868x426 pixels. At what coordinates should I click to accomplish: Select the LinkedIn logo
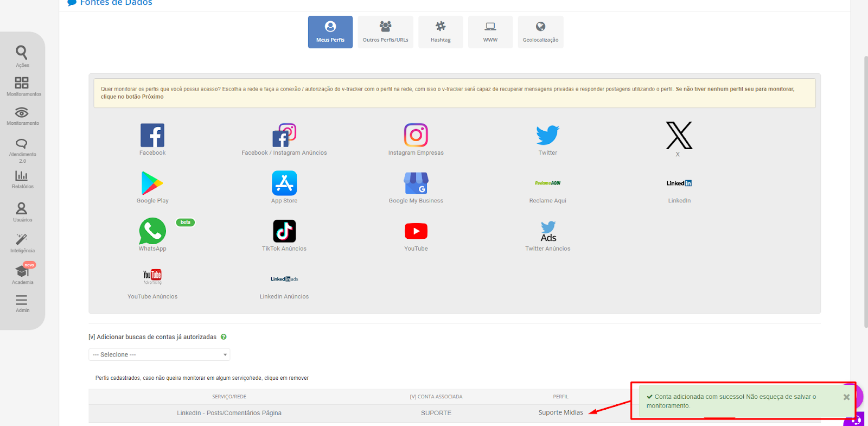coord(679,183)
